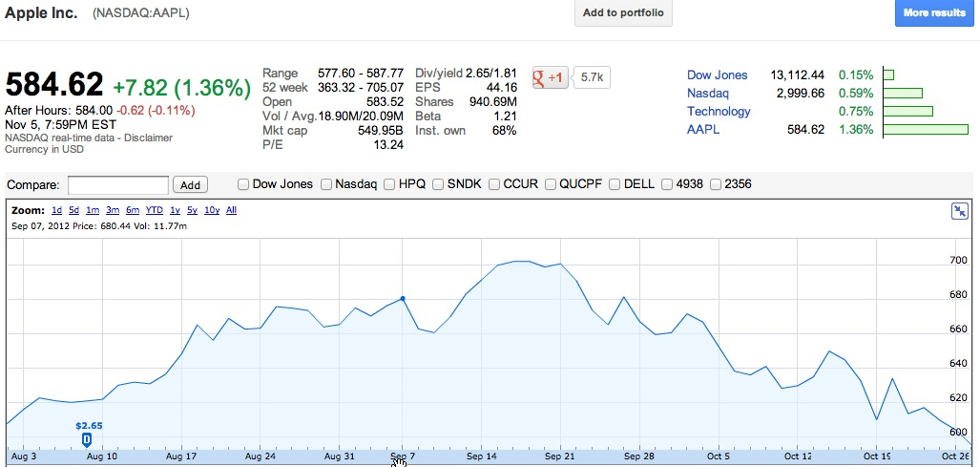Click the Aug 24 date axis label
980x467 pixels.
tap(261, 456)
